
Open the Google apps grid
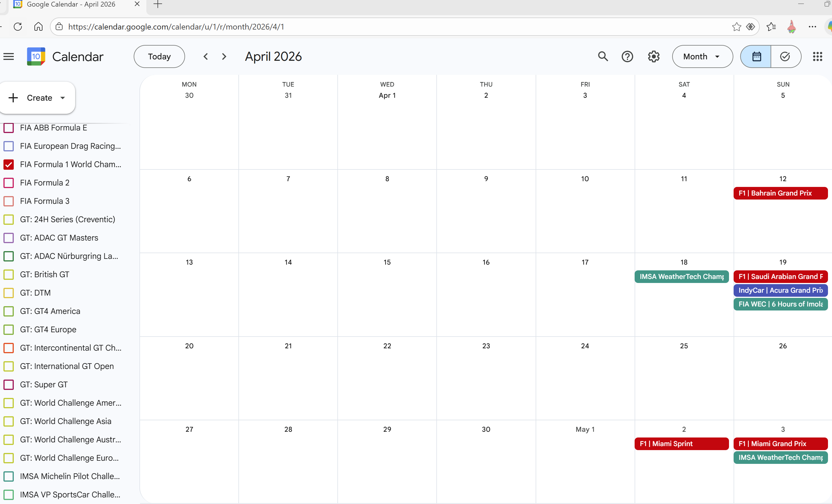coord(817,56)
